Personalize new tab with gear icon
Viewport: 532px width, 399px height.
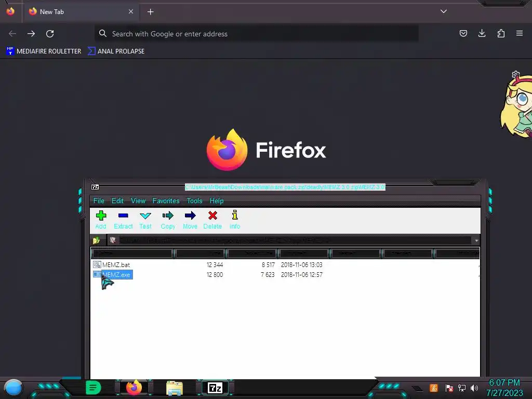[516, 74]
